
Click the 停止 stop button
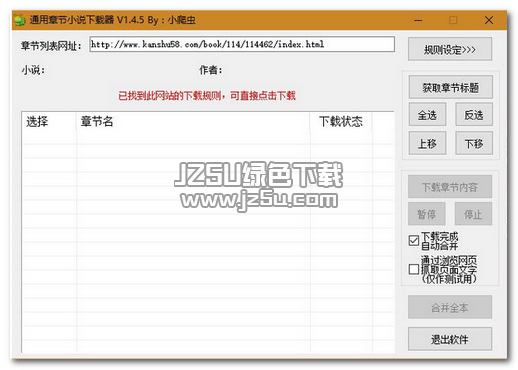[x=473, y=214]
